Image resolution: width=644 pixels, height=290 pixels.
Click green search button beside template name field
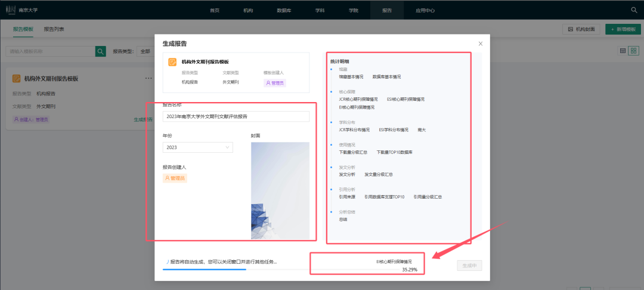click(x=101, y=51)
